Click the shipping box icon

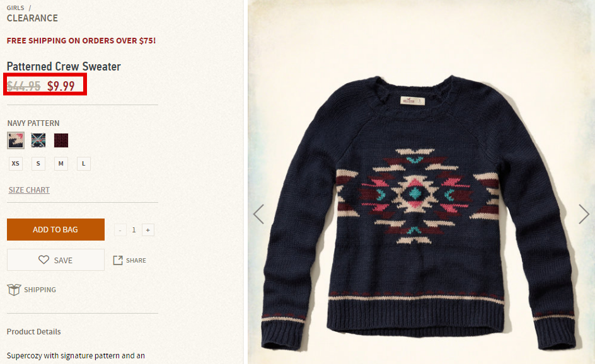[x=14, y=290]
